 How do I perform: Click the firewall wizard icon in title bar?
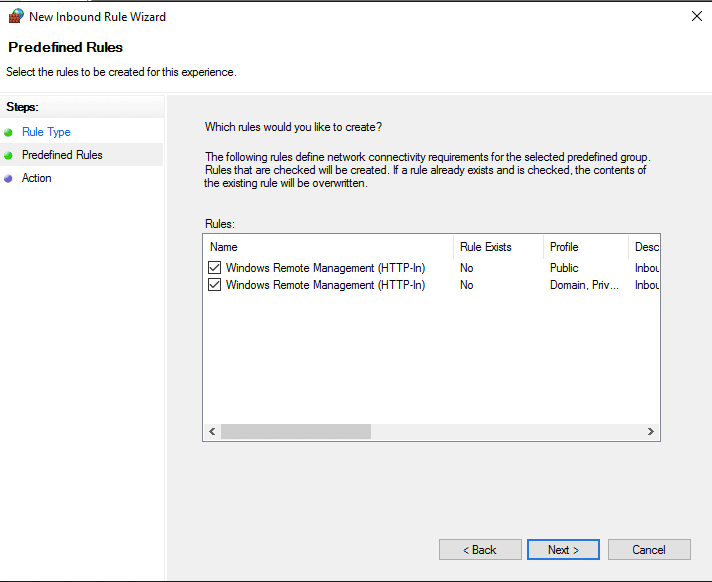pos(15,16)
